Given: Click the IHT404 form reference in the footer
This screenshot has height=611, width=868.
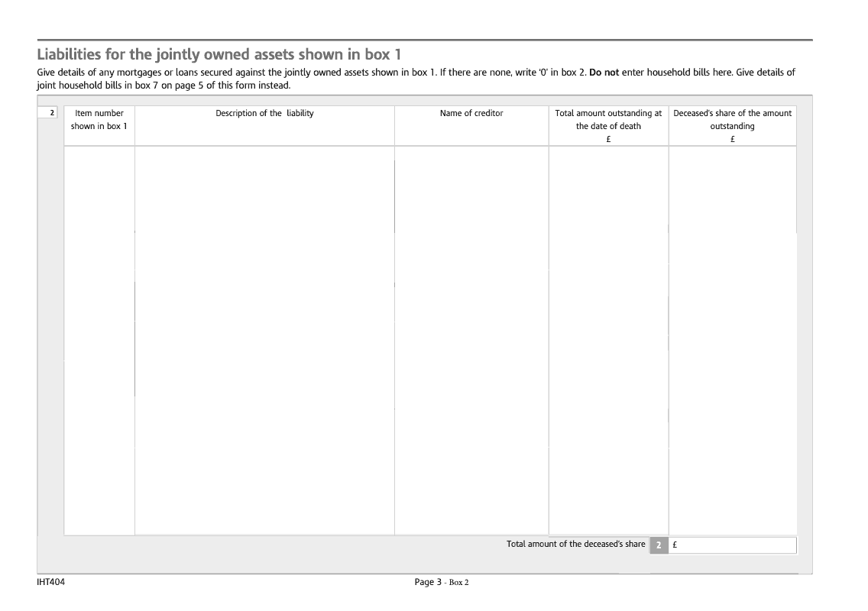Looking at the screenshot, I should click(x=50, y=583).
